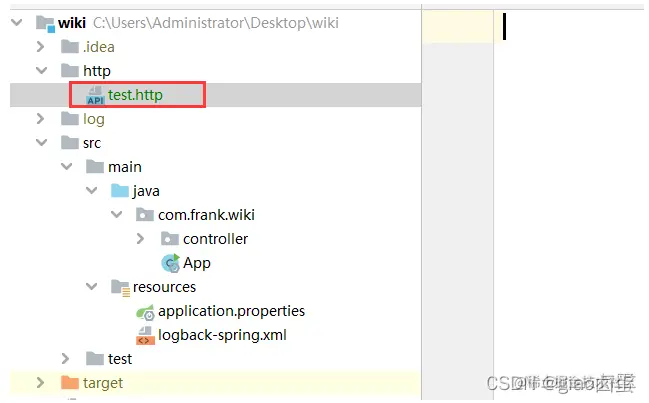Viewport: 649px width, 403px height.
Task: Select the test folder label under src
Action: click(120, 359)
